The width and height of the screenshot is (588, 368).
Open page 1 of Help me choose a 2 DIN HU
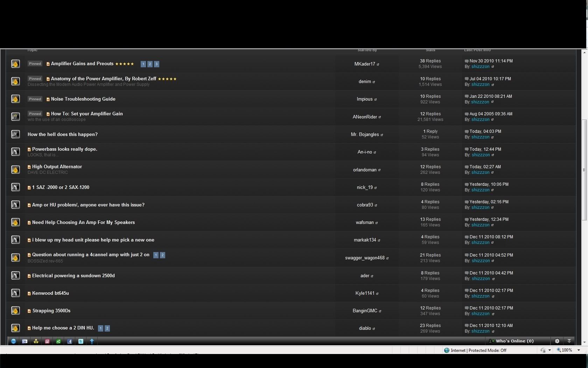(x=100, y=328)
